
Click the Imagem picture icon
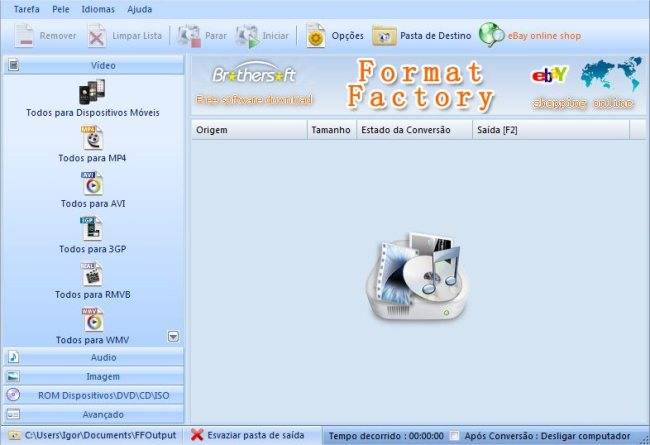[13, 376]
